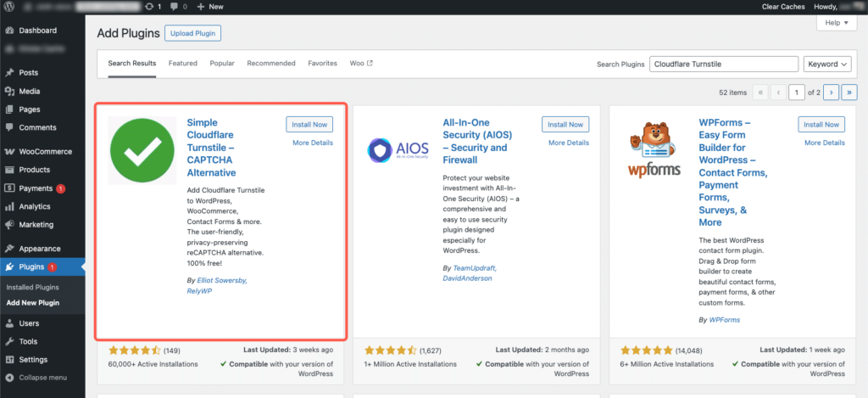Switch to the Featured tab

(x=182, y=64)
